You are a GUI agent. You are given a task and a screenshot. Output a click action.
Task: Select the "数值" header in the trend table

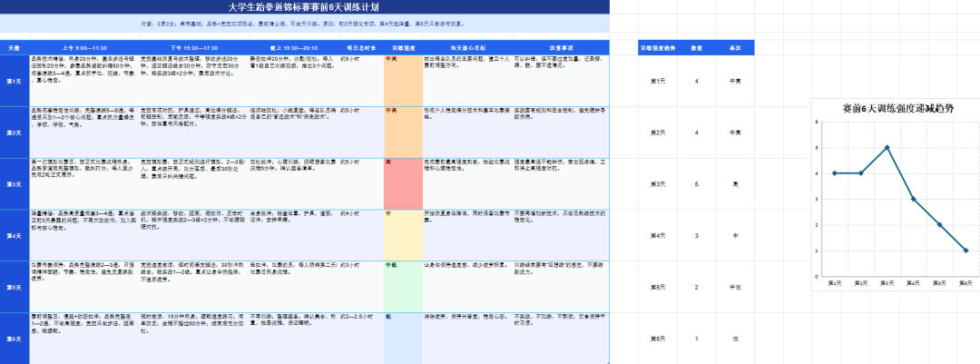(x=696, y=47)
